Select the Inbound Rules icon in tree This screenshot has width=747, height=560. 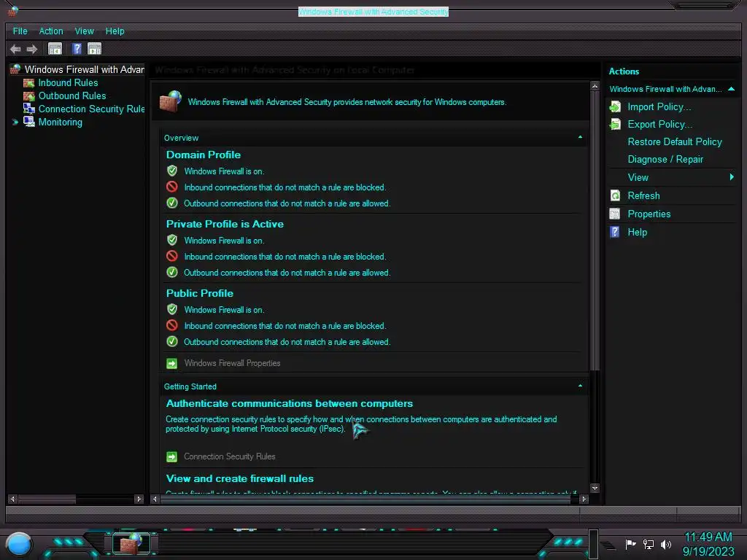29,83
